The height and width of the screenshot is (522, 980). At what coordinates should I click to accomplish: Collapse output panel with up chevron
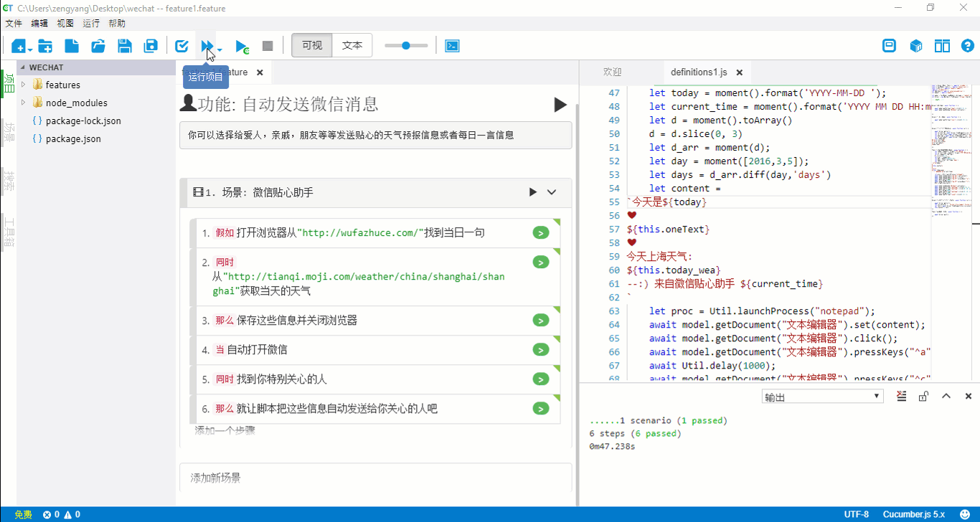pyautogui.click(x=946, y=396)
